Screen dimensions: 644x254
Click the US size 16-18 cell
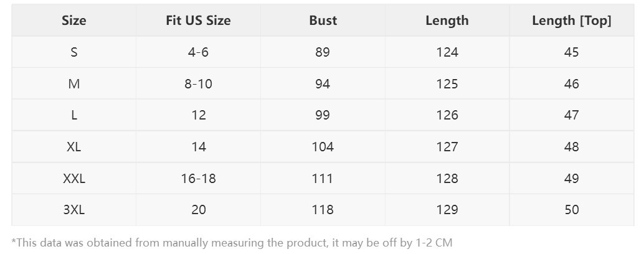[x=198, y=179]
